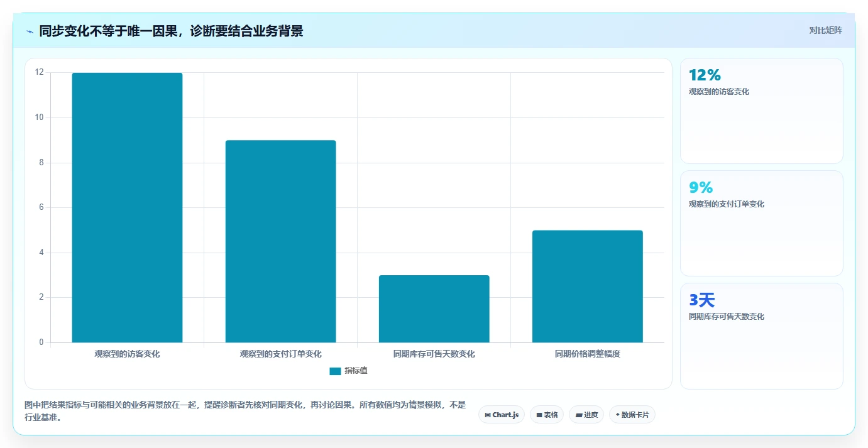Click the y-axis tick value 8
Screen dimensions: 868x448
pyautogui.click(x=41, y=163)
